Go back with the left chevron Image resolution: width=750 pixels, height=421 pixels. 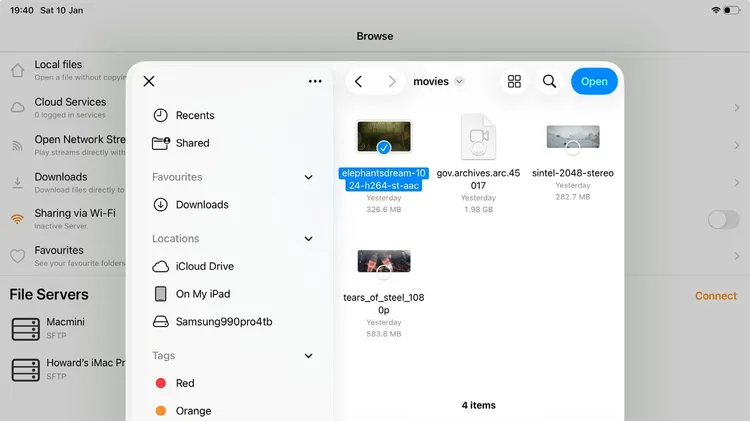[x=358, y=81]
